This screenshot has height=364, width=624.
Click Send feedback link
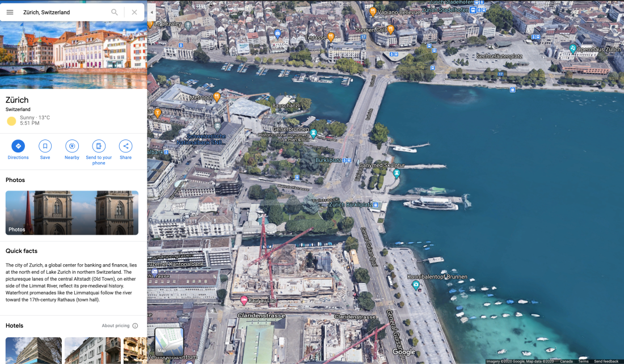pyautogui.click(x=606, y=361)
